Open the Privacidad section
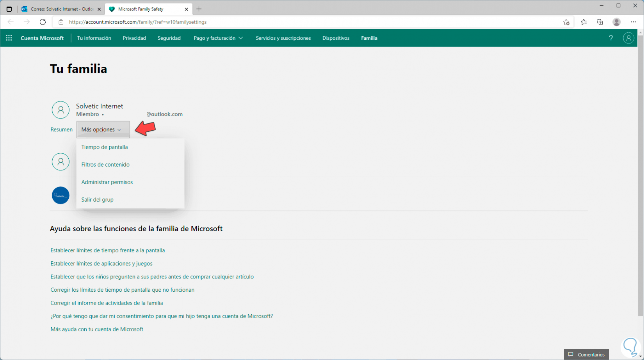 (134, 38)
